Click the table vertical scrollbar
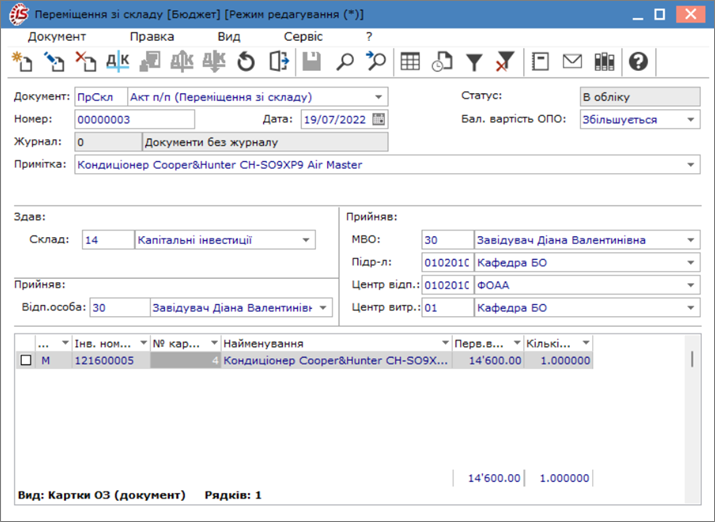 pos(692,419)
